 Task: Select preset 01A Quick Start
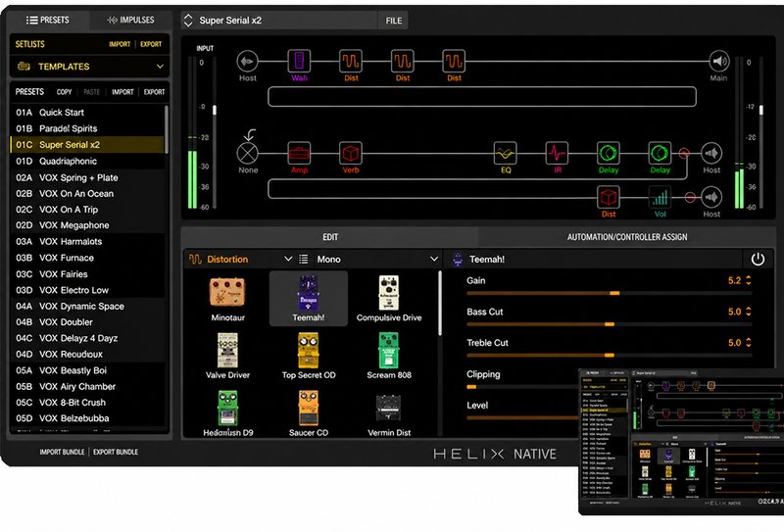pyautogui.click(x=87, y=113)
